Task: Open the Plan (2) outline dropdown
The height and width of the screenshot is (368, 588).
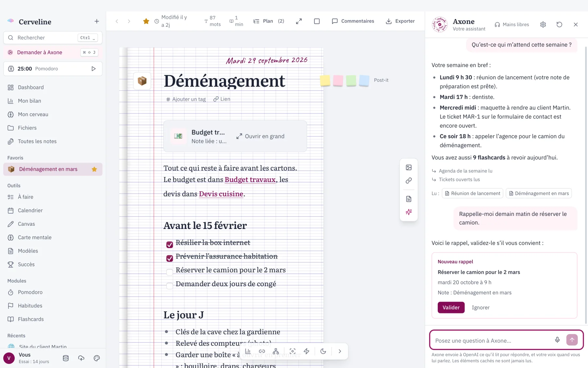Action: [x=269, y=21]
